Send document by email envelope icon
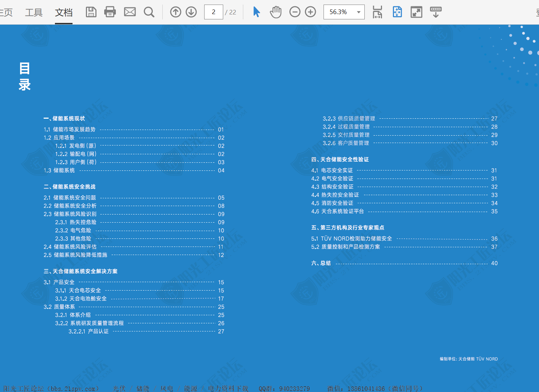This screenshot has height=392, width=539. click(x=130, y=12)
